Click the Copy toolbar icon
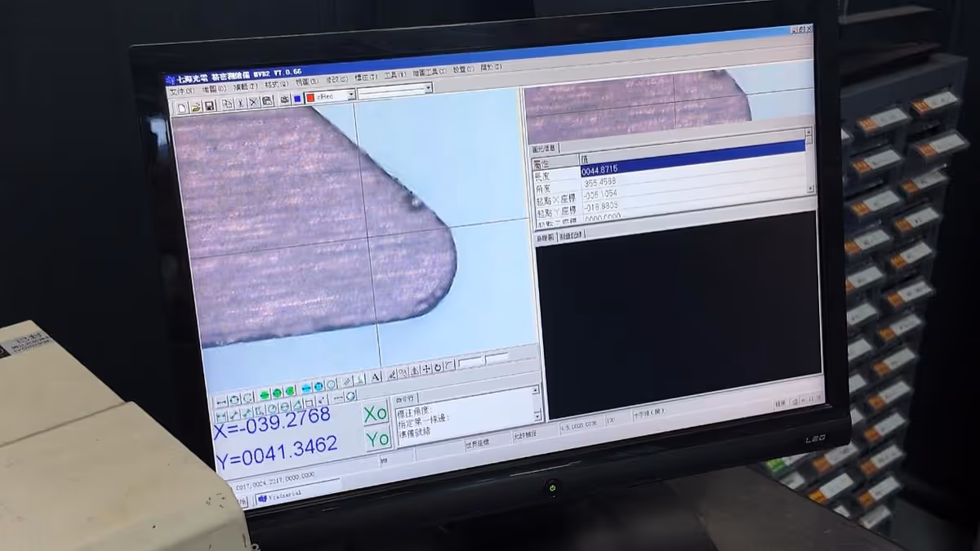The image size is (980, 551). coord(228,104)
